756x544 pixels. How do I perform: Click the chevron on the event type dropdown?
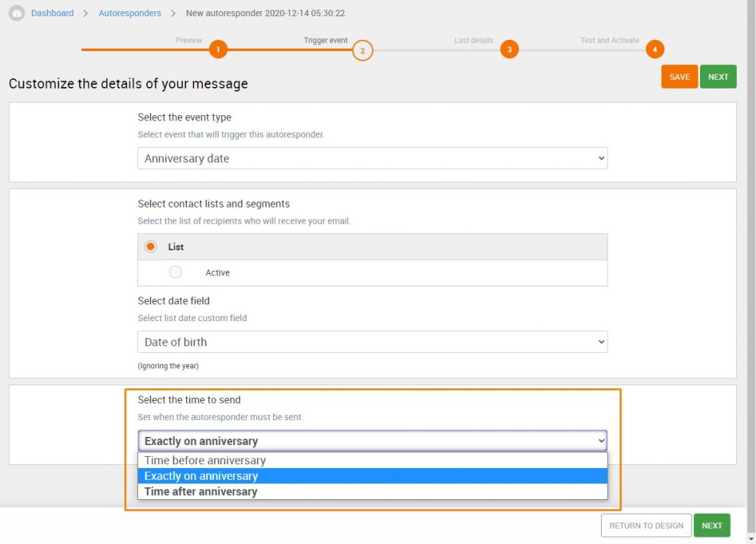point(599,157)
